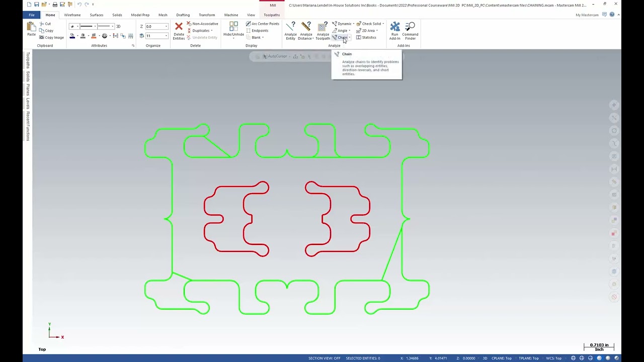Open the level 11 dropdown
644x362 pixels.
point(166,36)
